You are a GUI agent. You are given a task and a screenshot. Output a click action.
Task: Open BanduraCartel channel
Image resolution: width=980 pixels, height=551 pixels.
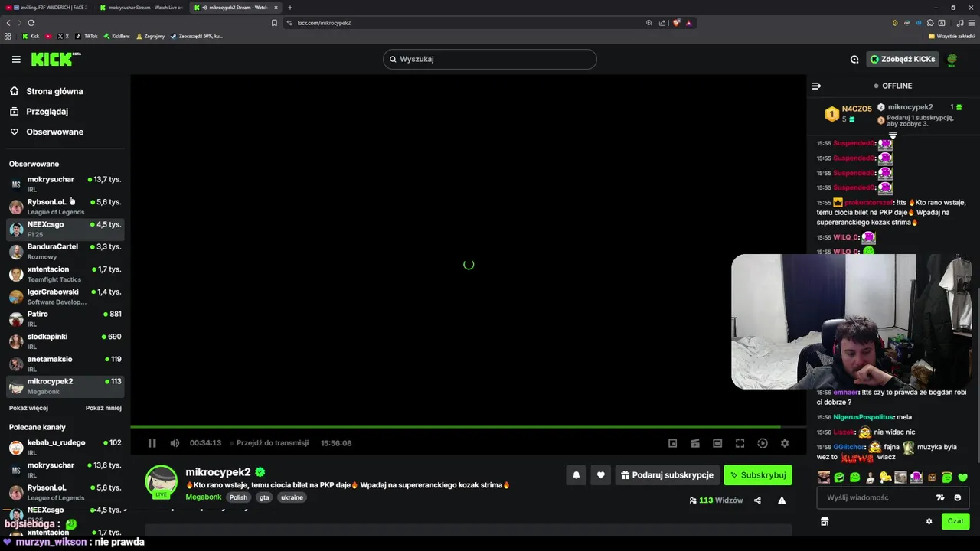pos(65,251)
